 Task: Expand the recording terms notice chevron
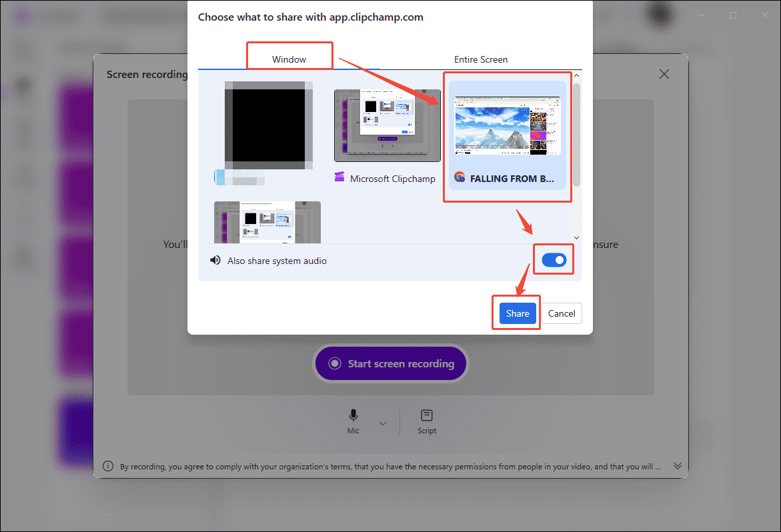coord(678,466)
